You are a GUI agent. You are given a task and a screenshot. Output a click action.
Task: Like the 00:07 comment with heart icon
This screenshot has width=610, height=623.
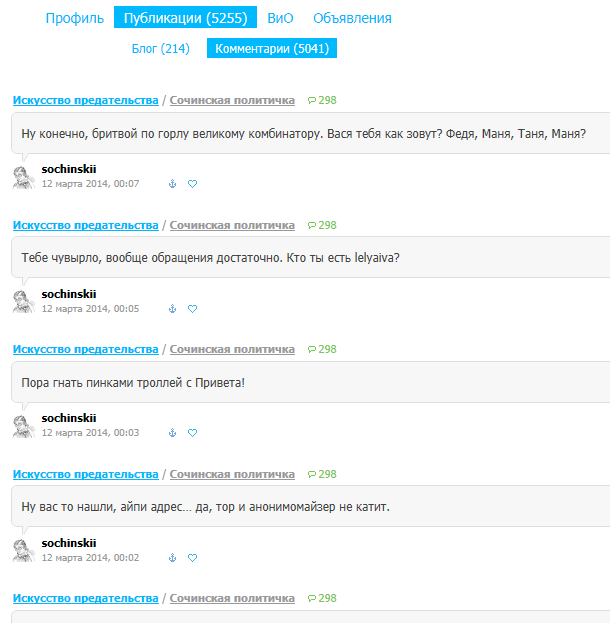192,184
